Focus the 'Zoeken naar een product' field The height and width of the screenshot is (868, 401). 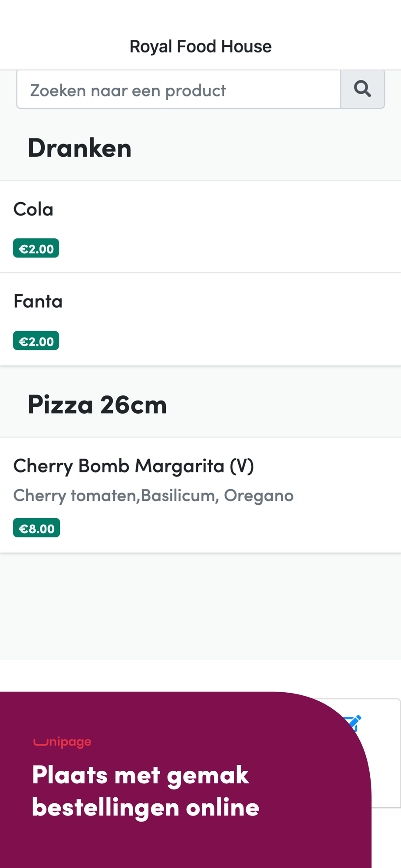click(x=178, y=90)
